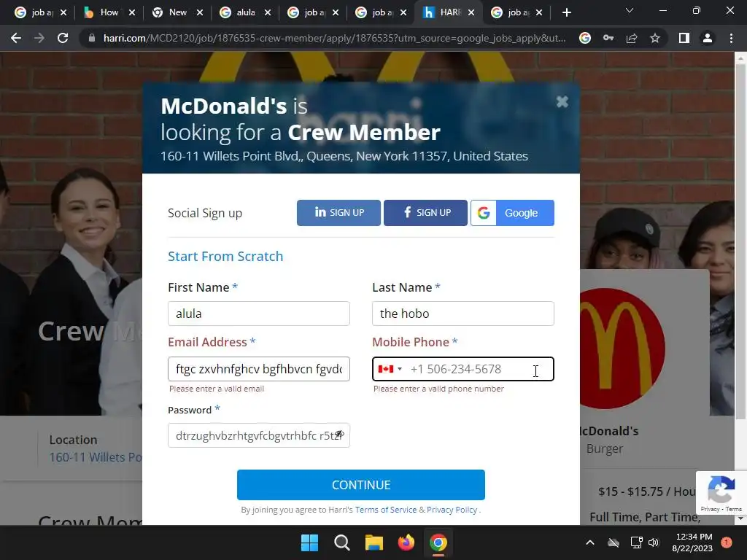Close the How tab
Viewport: 747px width, 560px height.
(132, 12)
